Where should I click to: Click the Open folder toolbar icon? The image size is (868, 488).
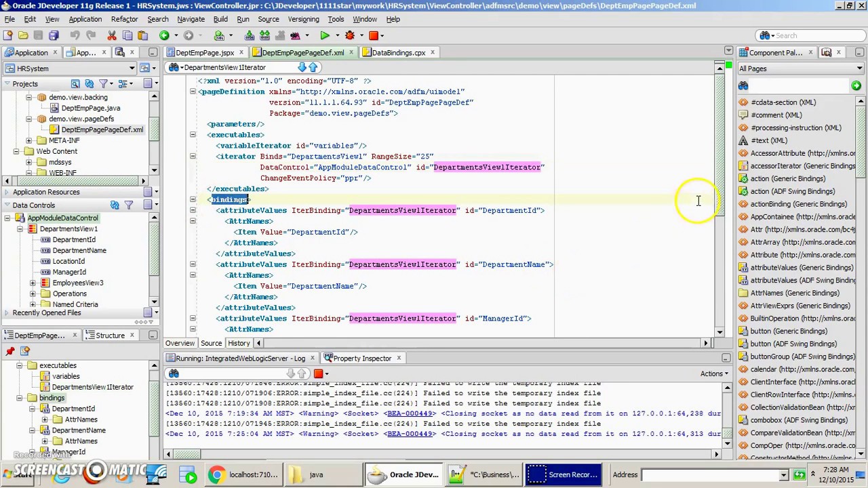pyautogui.click(x=23, y=35)
